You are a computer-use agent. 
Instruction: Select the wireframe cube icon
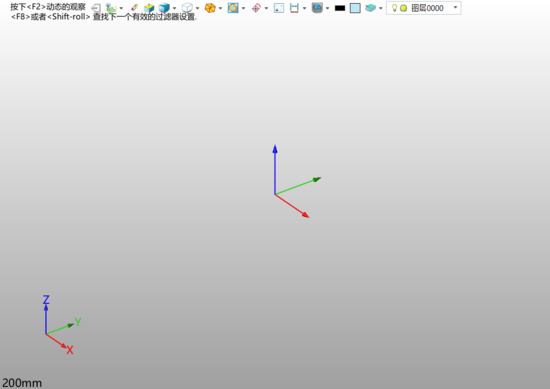[187, 8]
